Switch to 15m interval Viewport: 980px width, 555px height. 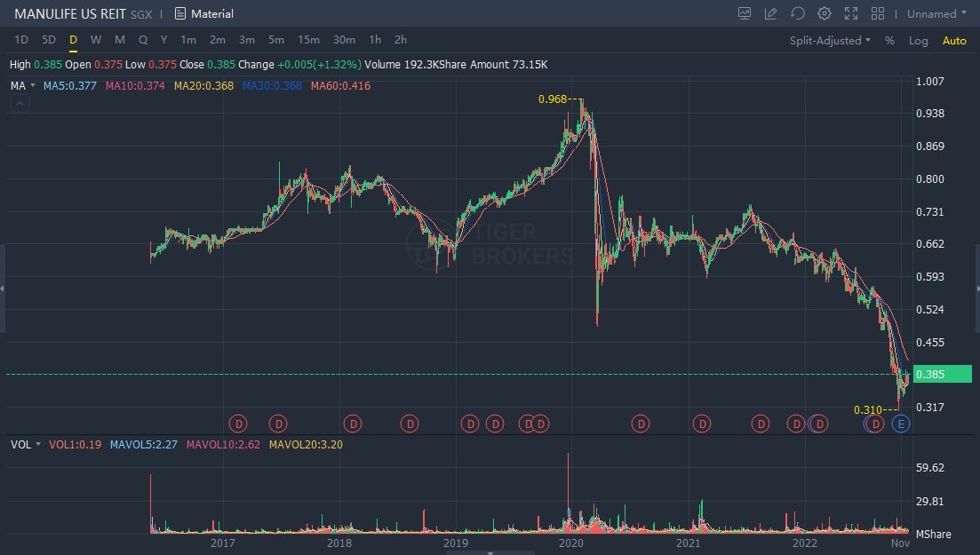(309, 39)
